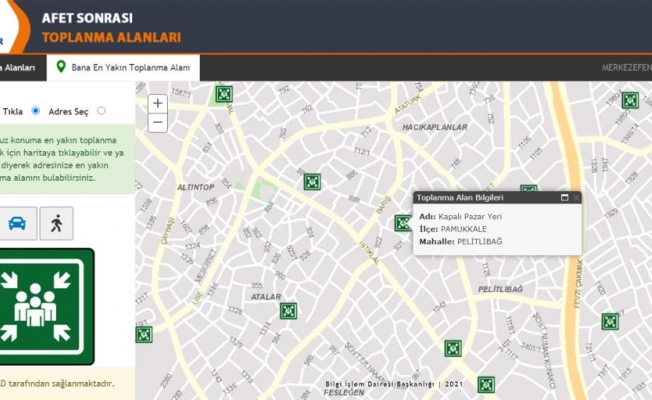652x400 pixels.
Task: Click marker left of the info popup
Action: [402, 223]
